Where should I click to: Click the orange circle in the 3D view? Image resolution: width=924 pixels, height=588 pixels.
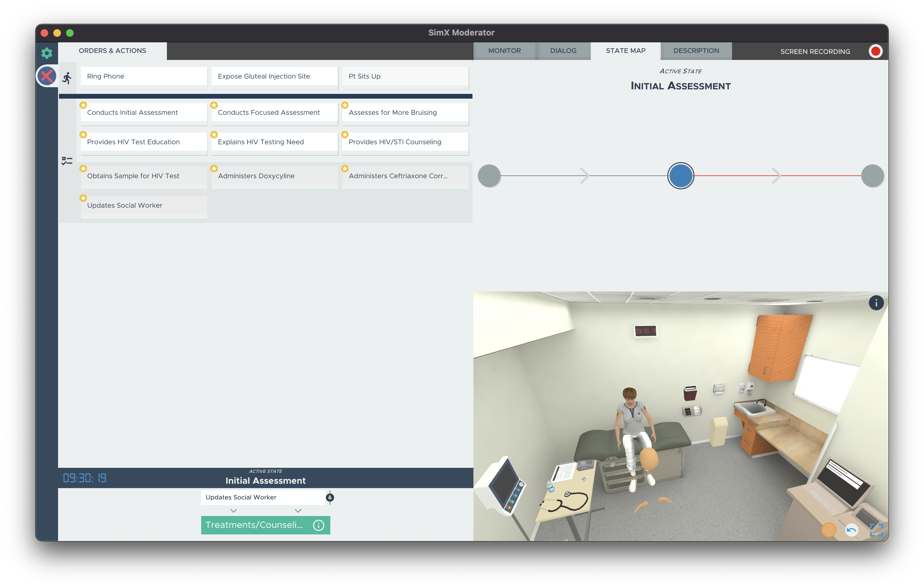pyautogui.click(x=828, y=530)
